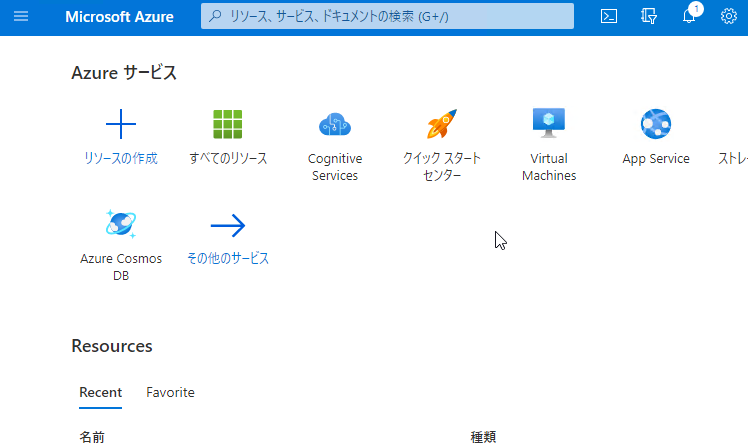Open the Cognitive Services cloud icon
The width and height of the screenshot is (748, 447).
pyautogui.click(x=335, y=124)
